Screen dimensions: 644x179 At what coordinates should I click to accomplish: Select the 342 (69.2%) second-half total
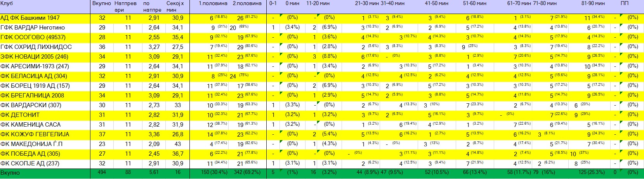247,172
